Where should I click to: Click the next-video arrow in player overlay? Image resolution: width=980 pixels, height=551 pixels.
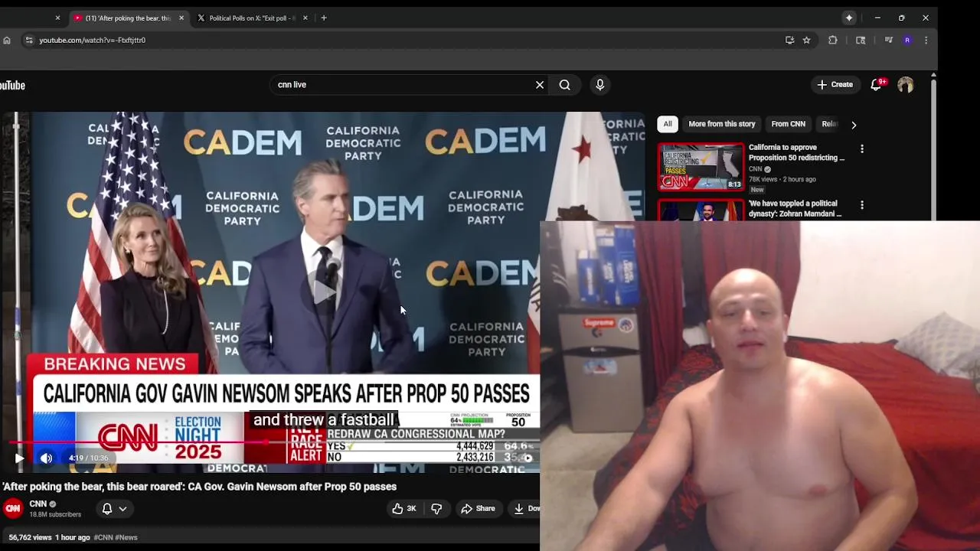point(528,458)
